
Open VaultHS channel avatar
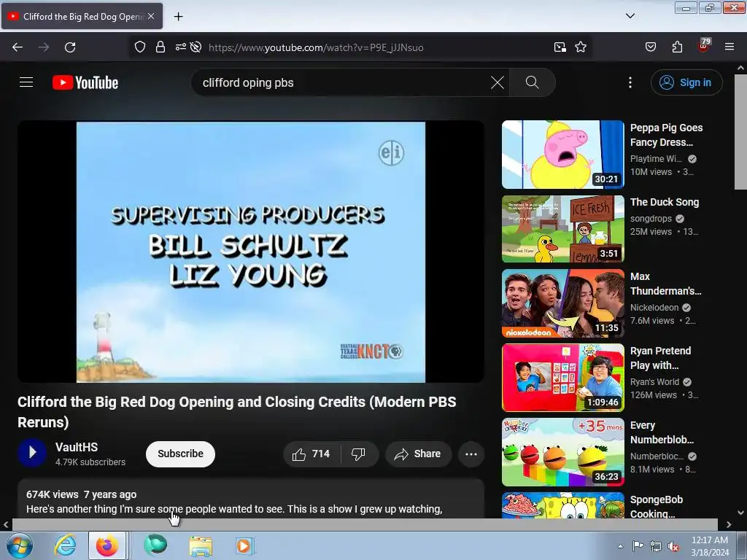tap(32, 452)
